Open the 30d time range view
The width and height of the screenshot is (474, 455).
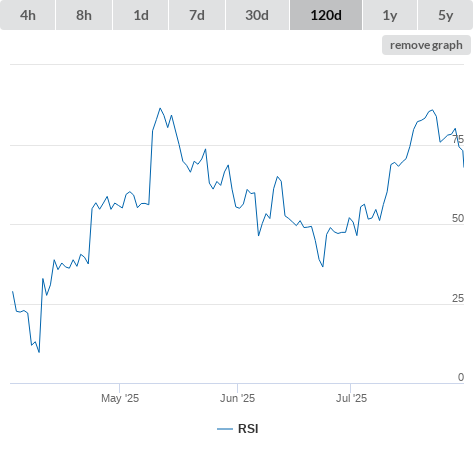(x=257, y=15)
